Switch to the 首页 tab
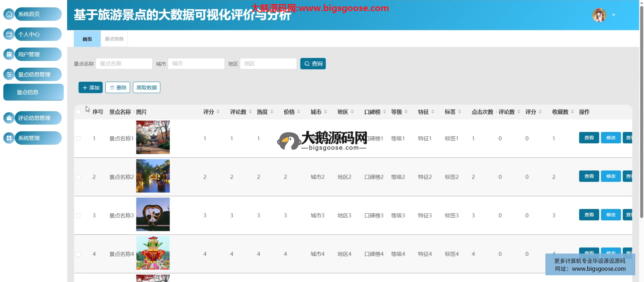 pyautogui.click(x=87, y=39)
